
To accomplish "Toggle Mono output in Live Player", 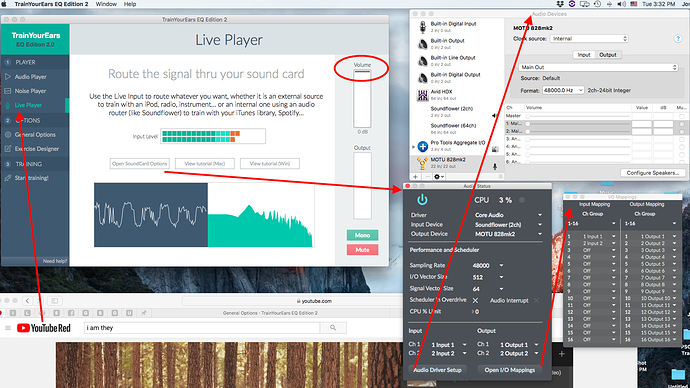I will [x=362, y=235].
